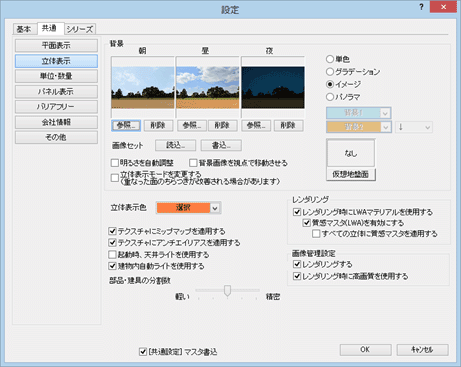The height and width of the screenshot is (367, 461).
Task: Click the なし preview box
Action: [x=351, y=153]
